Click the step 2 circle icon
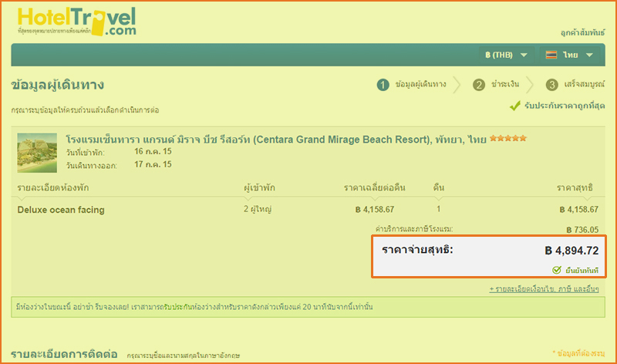Image resolution: width=617 pixels, height=364 pixels. 479,85
